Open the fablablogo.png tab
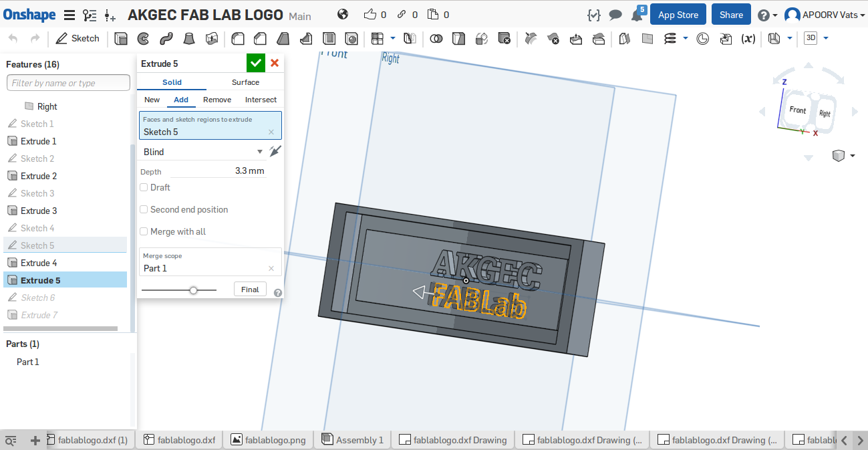The width and height of the screenshot is (868, 450). point(269,440)
